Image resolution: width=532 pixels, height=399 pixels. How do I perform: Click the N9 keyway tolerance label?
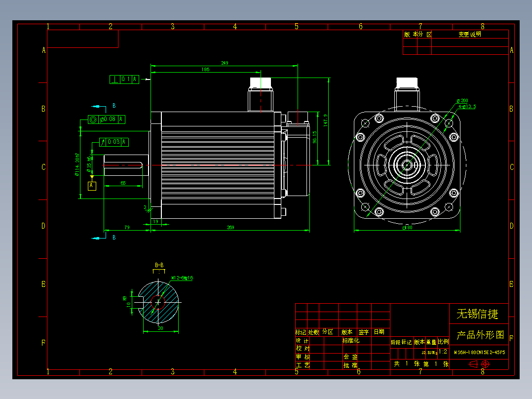pos(124,298)
